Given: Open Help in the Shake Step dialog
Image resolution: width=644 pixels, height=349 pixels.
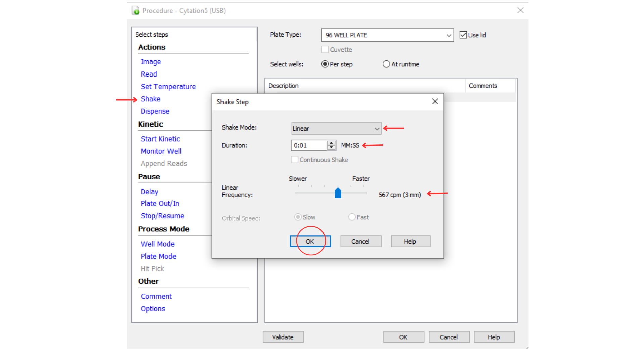Looking at the screenshot, I should tap(410, 241).
